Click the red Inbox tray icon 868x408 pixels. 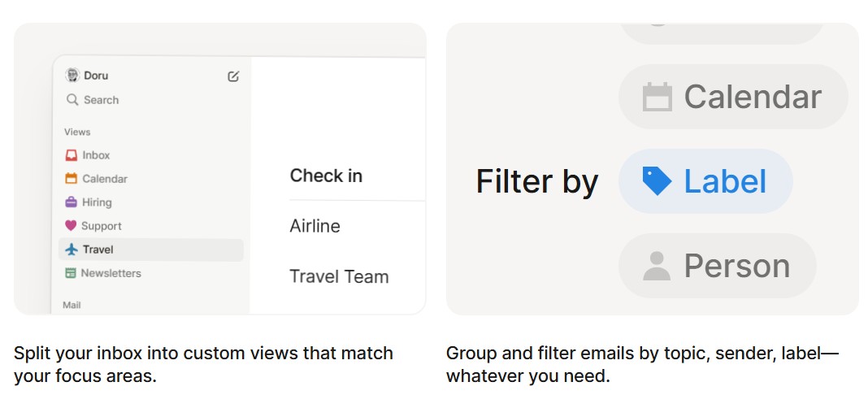pos(71,155)
